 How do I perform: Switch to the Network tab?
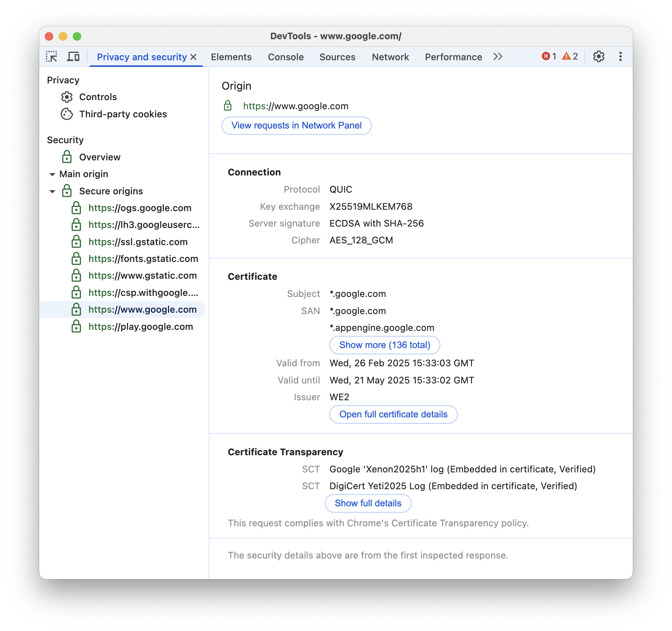coord(390,57)
